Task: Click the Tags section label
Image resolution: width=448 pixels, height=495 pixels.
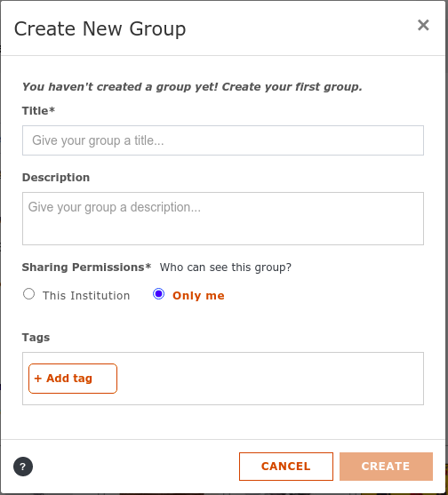Action: [36, 338]
